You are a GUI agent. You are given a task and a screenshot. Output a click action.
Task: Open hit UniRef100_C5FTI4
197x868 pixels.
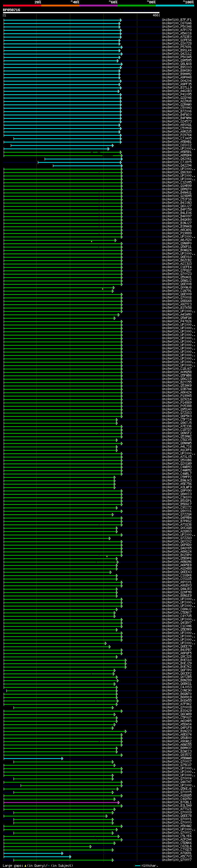pos(176,419)
